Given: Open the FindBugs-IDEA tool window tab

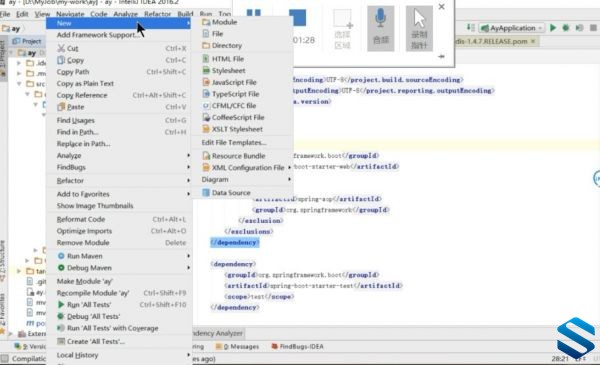Looking at the screenshot, I should coord(297,347).
